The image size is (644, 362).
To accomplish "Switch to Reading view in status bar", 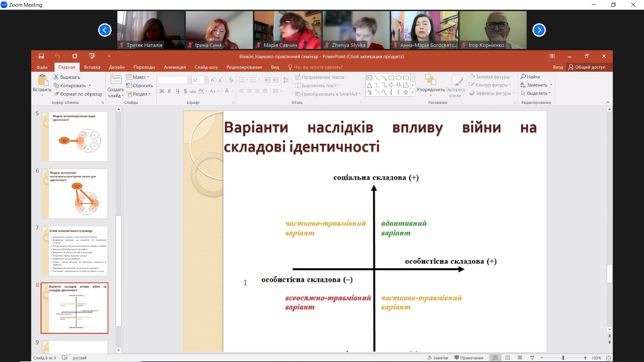I will point(520,358).
